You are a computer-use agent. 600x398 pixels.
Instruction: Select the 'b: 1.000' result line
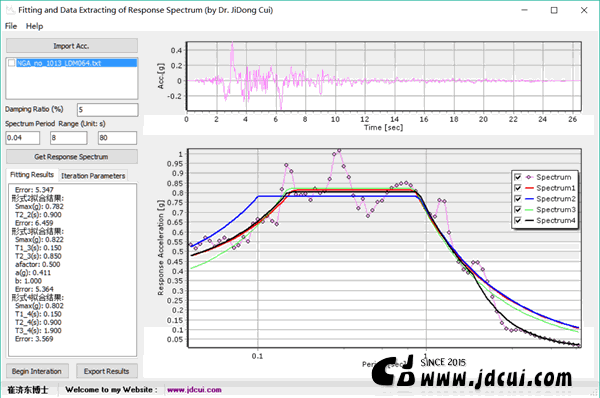pyautogui.click(x=28, y=281)
